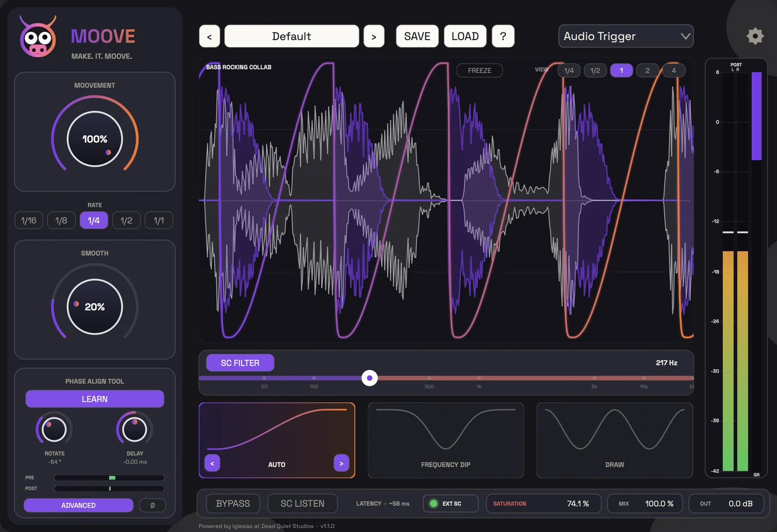The image size is (777, 532).
Task: Toggle waveform FREEZE
Action: 479,70
